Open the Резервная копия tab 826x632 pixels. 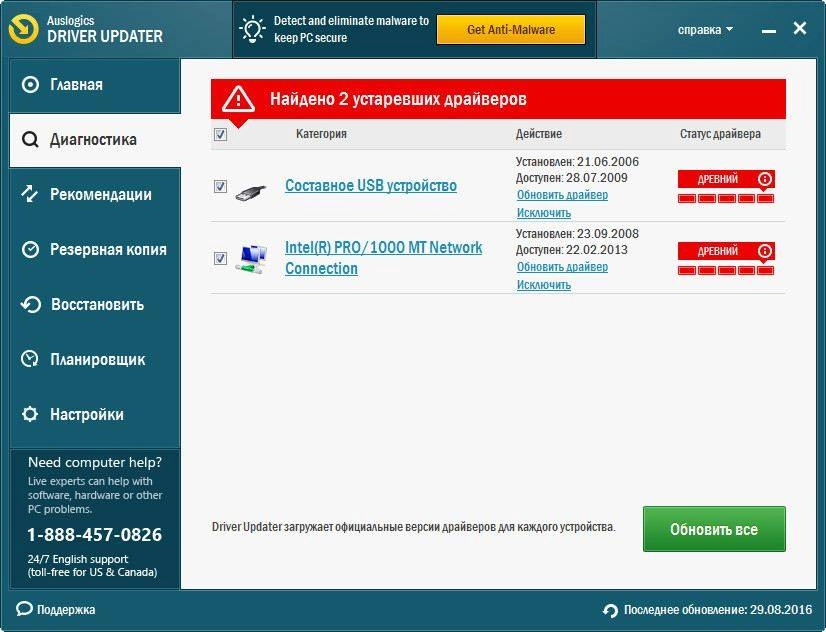coord(95,250)
